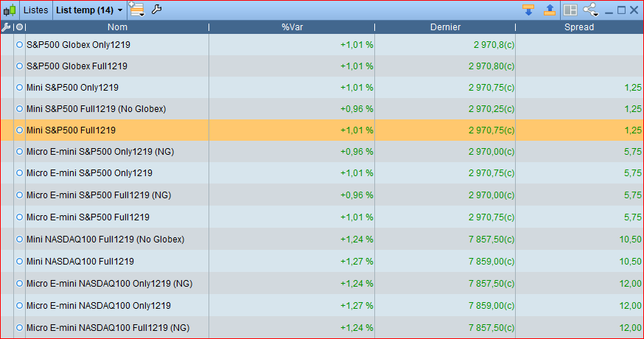Viewport: 644px width, 339px height.
Task: Sort by the Dernier column header
Action: click(x=445, y=27)
